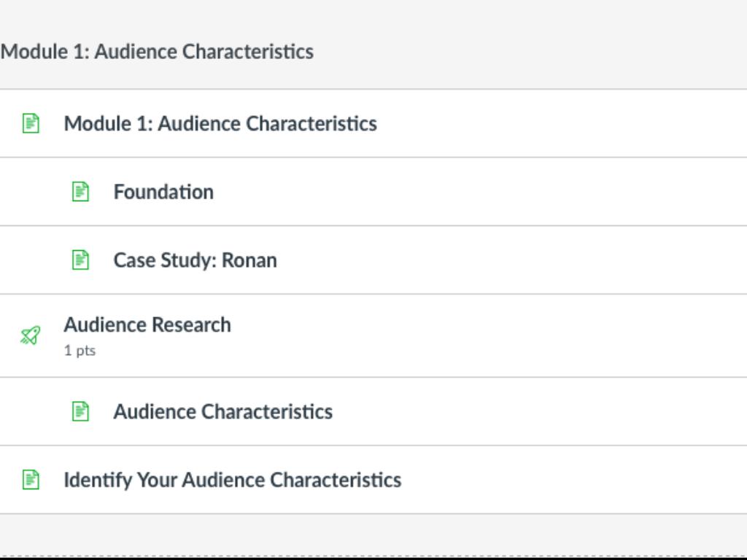The width and height of the screenshot is (747, 560).
Task: Click the gray footer strip below the last item
Action: 373,534
